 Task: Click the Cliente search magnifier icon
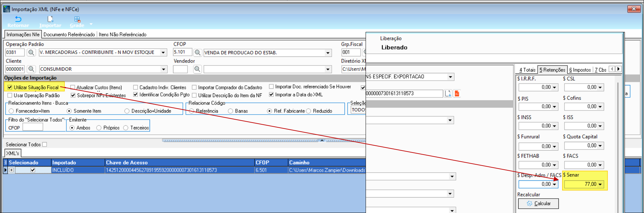tap(31, 69)
